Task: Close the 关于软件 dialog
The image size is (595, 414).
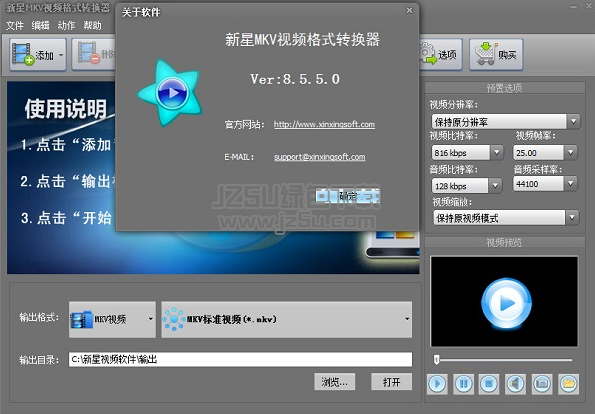Action: [x=409, y=11]
